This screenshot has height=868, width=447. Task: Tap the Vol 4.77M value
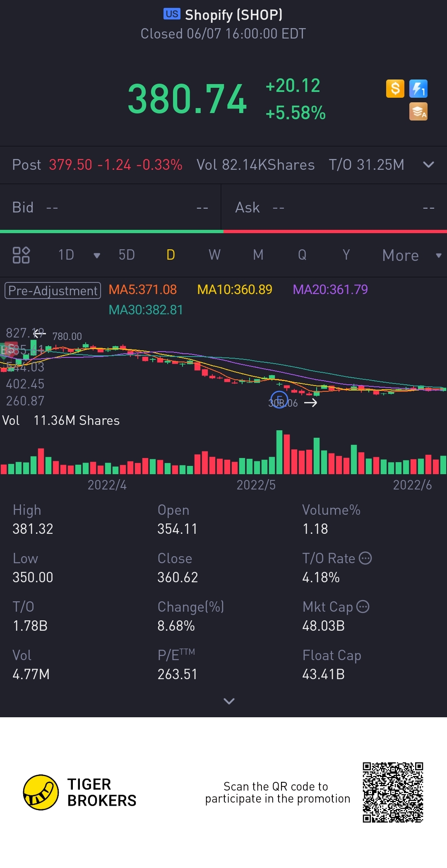[x=31, y=674]
